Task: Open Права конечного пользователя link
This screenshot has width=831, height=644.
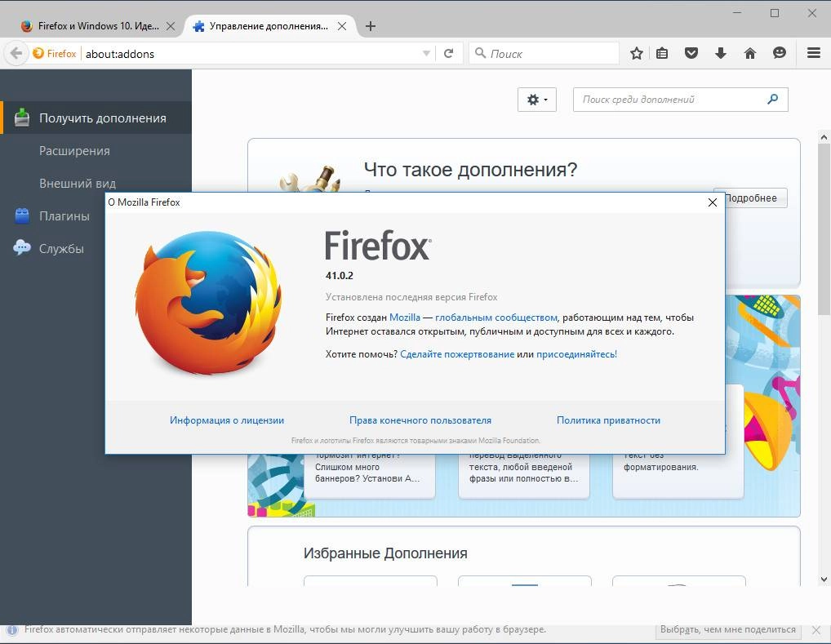Action: point(420,420)
